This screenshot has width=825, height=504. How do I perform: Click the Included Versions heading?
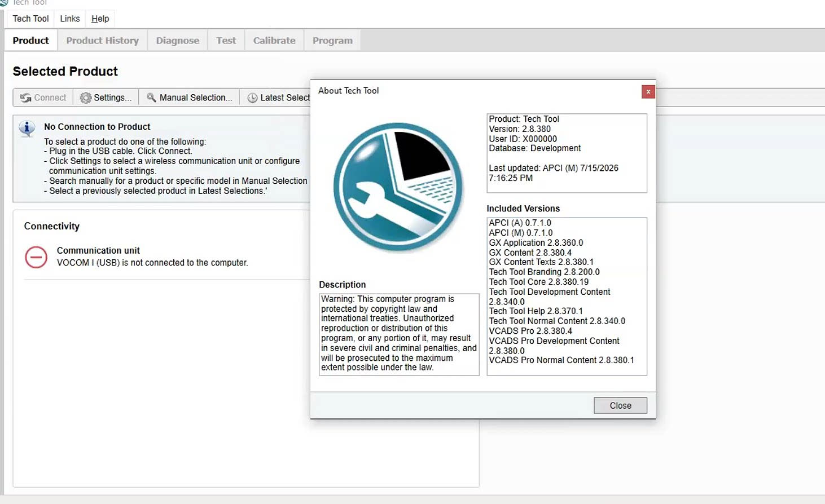tap(523, 209)
